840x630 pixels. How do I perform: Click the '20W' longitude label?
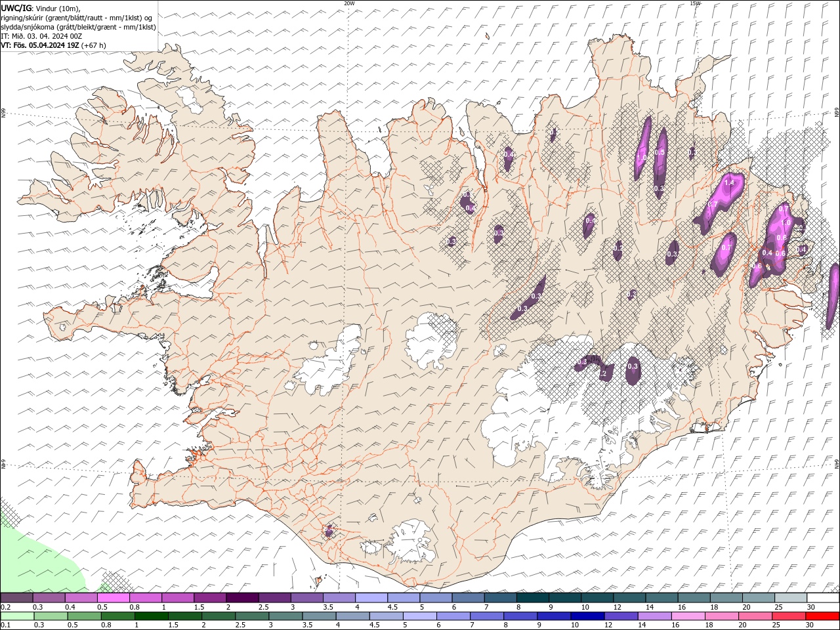349,3
